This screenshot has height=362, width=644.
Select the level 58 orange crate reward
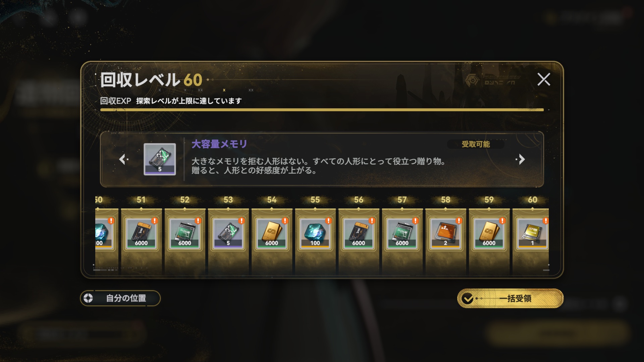coord(445,233)
